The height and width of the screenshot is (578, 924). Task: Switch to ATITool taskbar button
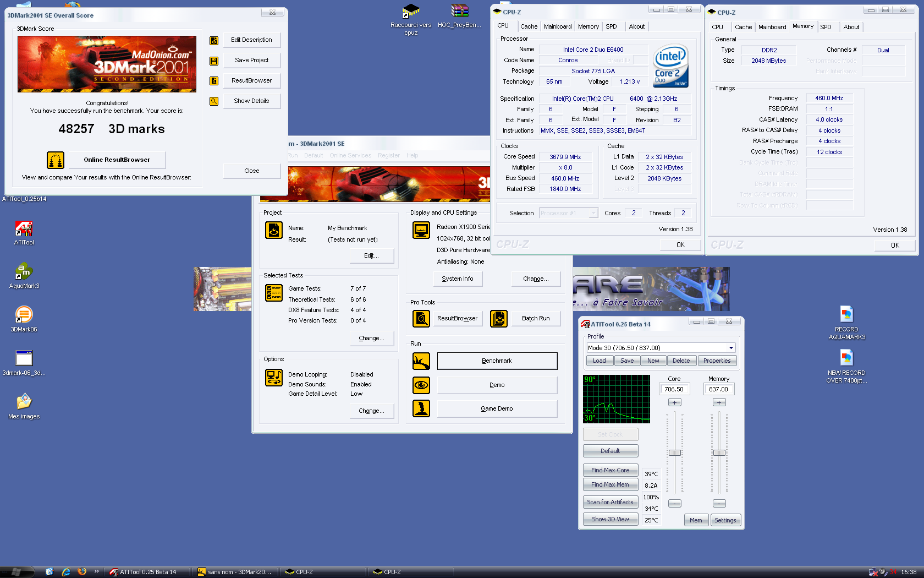tap(148, 572)
